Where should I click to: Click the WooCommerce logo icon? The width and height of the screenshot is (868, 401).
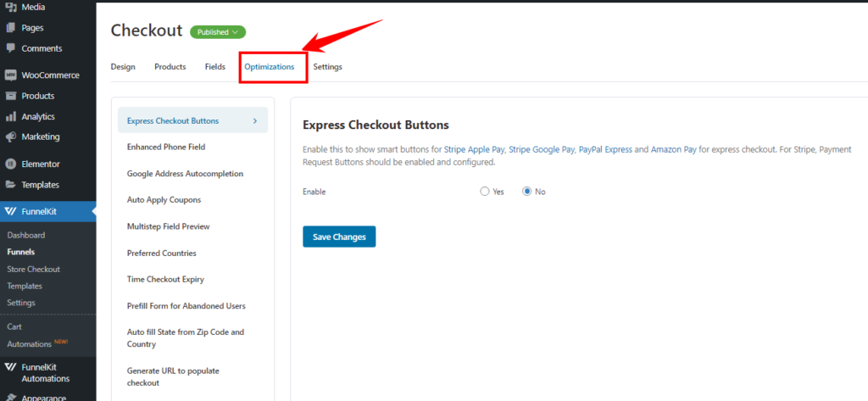tap(10, 75)
